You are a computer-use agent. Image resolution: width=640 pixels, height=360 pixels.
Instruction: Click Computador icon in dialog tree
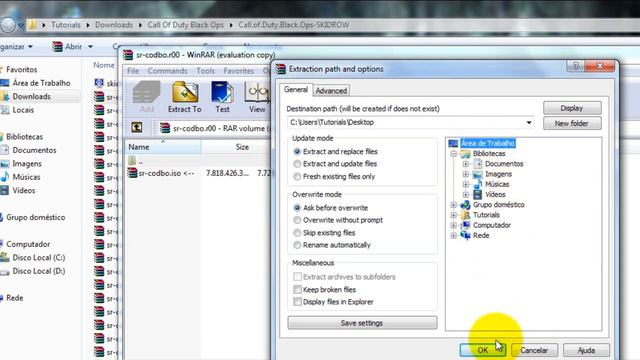[465, 225]
